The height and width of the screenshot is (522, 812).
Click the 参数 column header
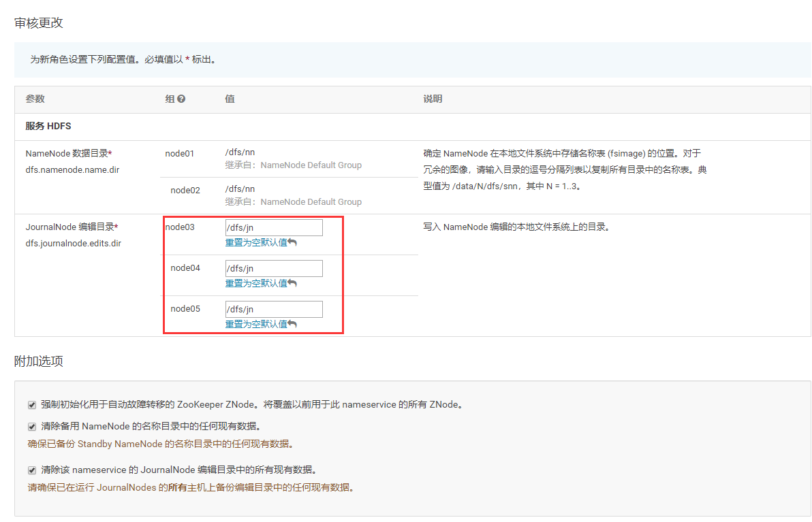point(35,99)
